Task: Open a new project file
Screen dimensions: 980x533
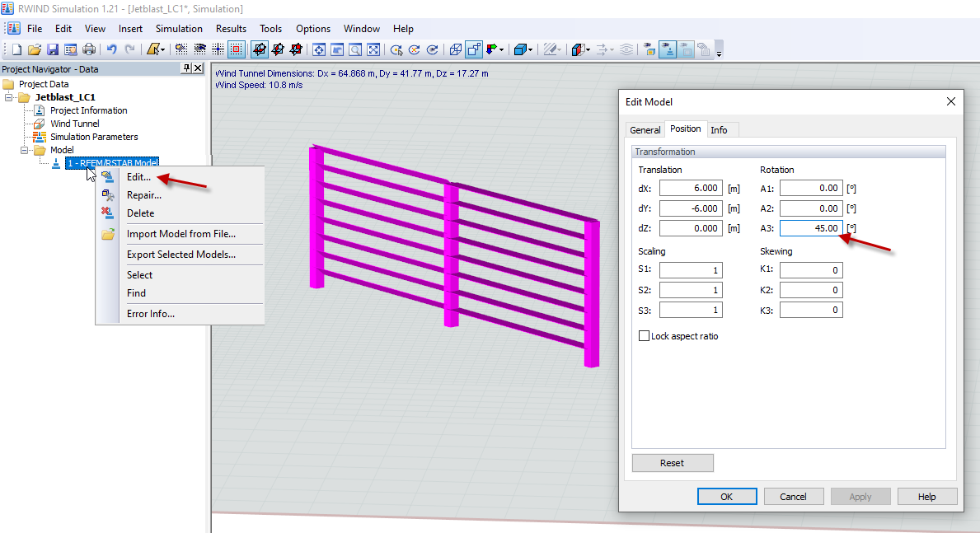Action: click(16, 49)
